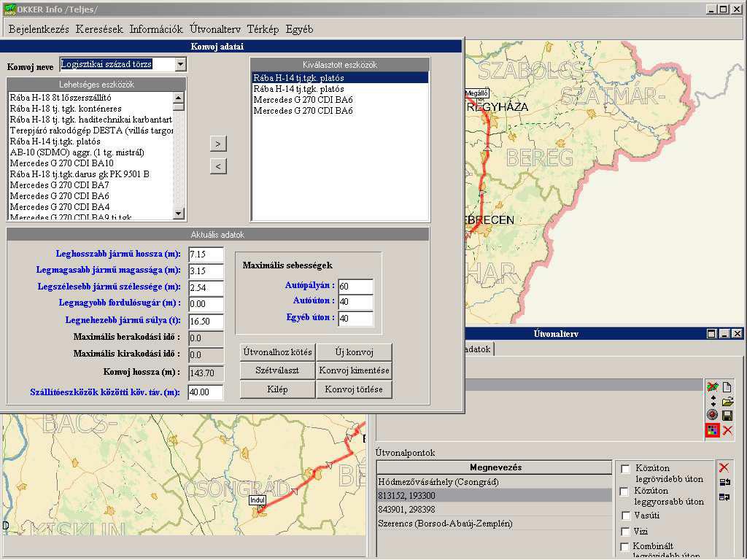This screenshot has width=747, height=560.
Task: Click scroll-up arrow of Lehetséges eszközök list
Action: click(x=179, y=98)
